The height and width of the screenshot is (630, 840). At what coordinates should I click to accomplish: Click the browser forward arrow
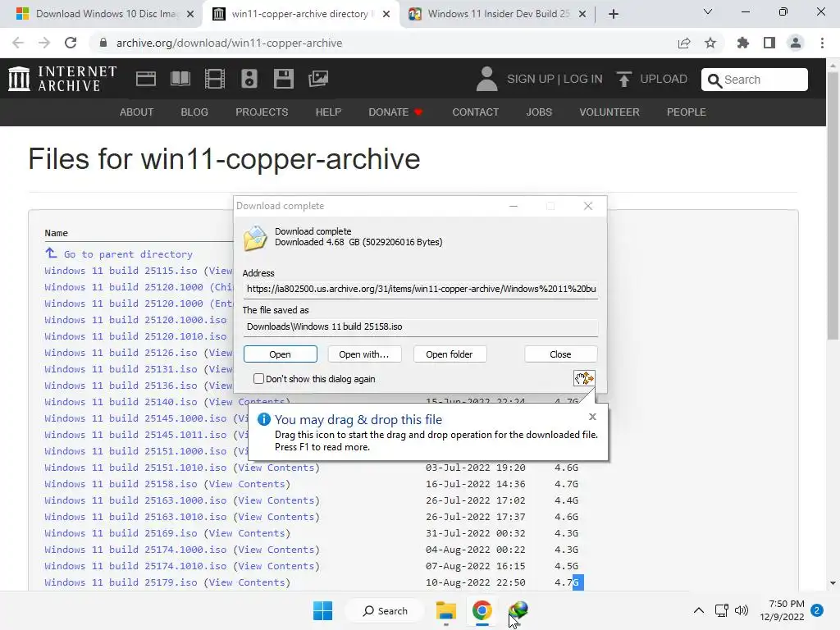pyautogui.click(x=44, y=43)
